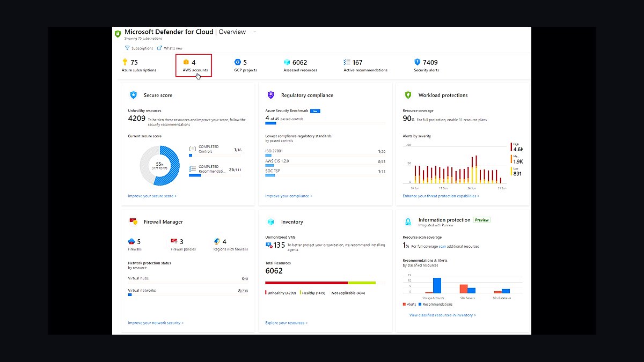This screenshot has width=644, height=362.
Task: Click the Active recommendations checklist icon
Action: (x=347, y=62)
